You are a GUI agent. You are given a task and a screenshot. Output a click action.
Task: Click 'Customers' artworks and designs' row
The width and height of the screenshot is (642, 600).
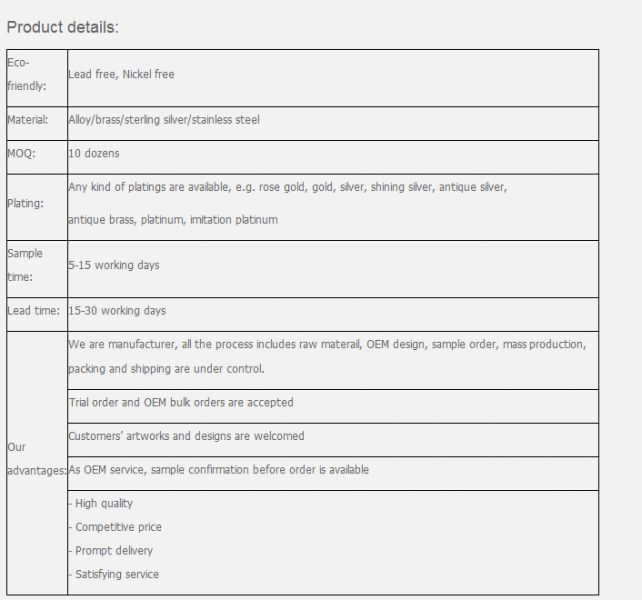[186, 436]
